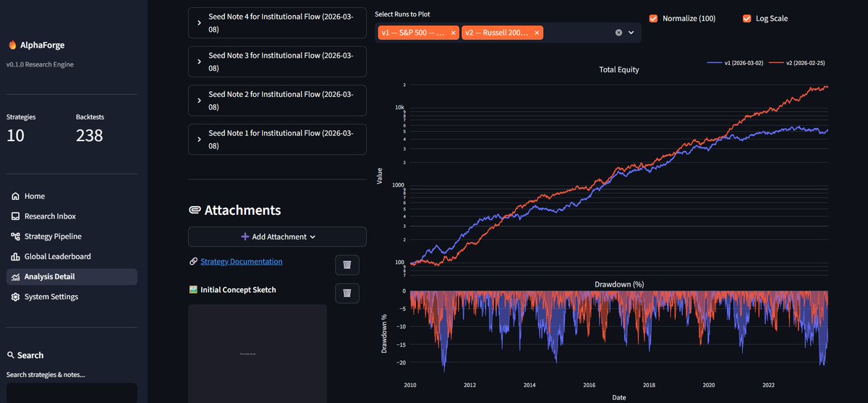Screen dimensions: 868x403
Task: Select Analysis Detail page
Action: click(x=72, y=276)
